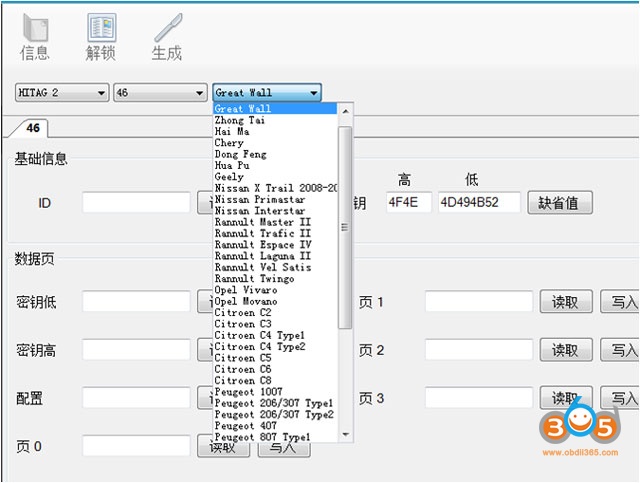The height and width of the screenshot is (483, 640).
Task: Click 读取 button for 页 1
Action: point(566,301)
